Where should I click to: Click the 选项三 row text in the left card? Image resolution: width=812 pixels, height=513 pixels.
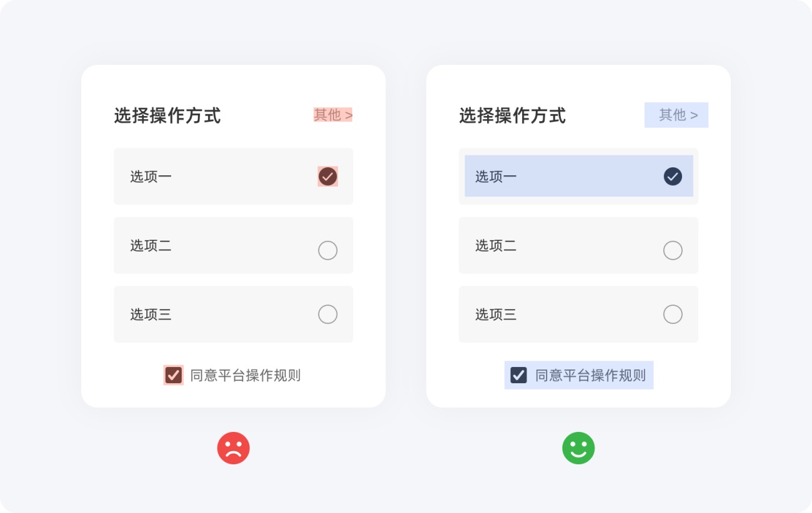tap(151, 315)
